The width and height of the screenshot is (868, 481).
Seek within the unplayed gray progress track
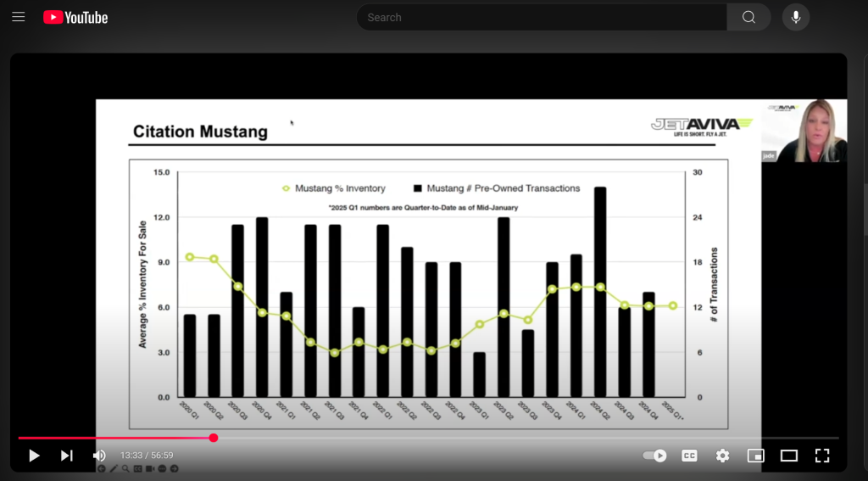click(x=528, y=438)
